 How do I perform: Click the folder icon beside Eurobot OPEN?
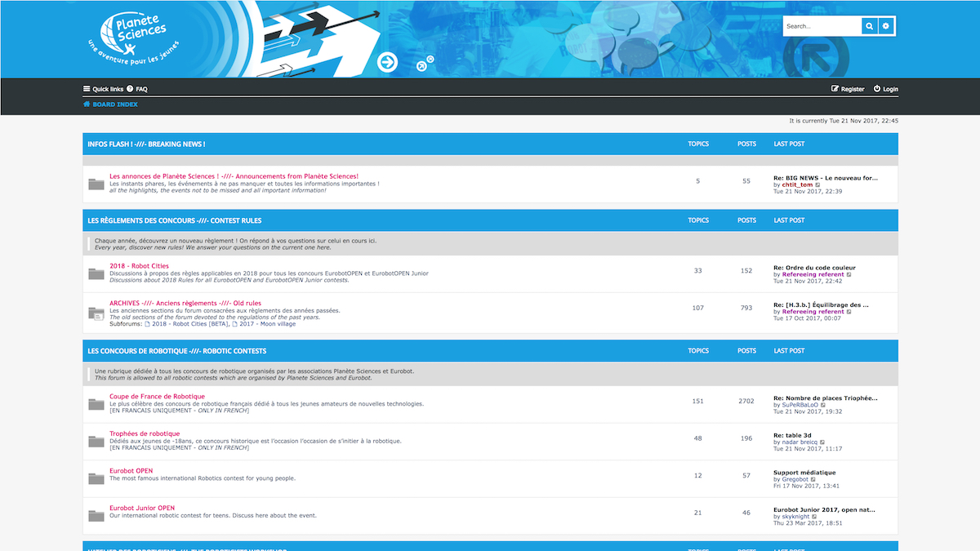coord(96,478)
